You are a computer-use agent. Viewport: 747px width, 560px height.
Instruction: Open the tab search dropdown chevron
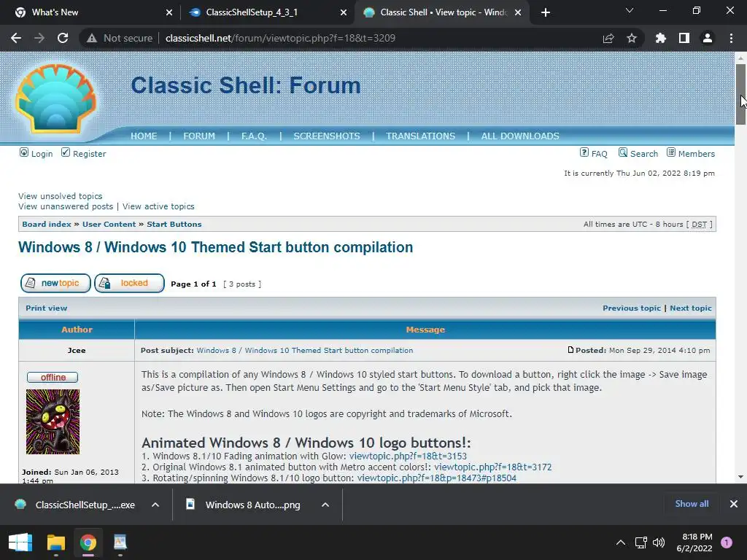click(x=630, y=10)
